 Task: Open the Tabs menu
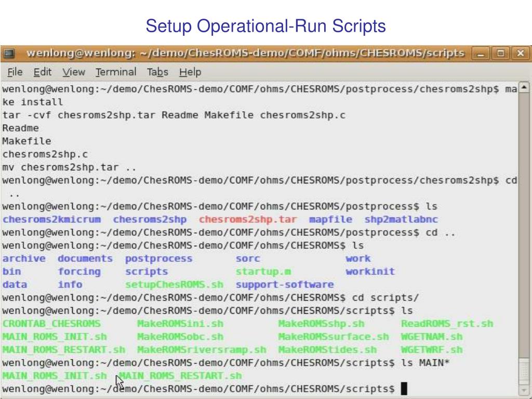pos(157,72)
